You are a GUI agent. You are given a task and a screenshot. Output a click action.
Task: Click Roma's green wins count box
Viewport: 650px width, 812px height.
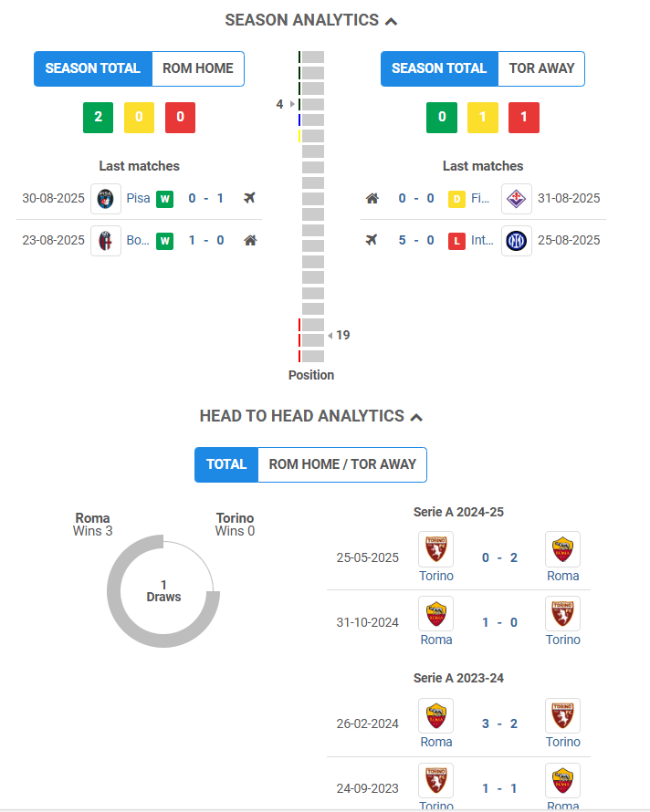pyautogui.click(x=98, y=118)
